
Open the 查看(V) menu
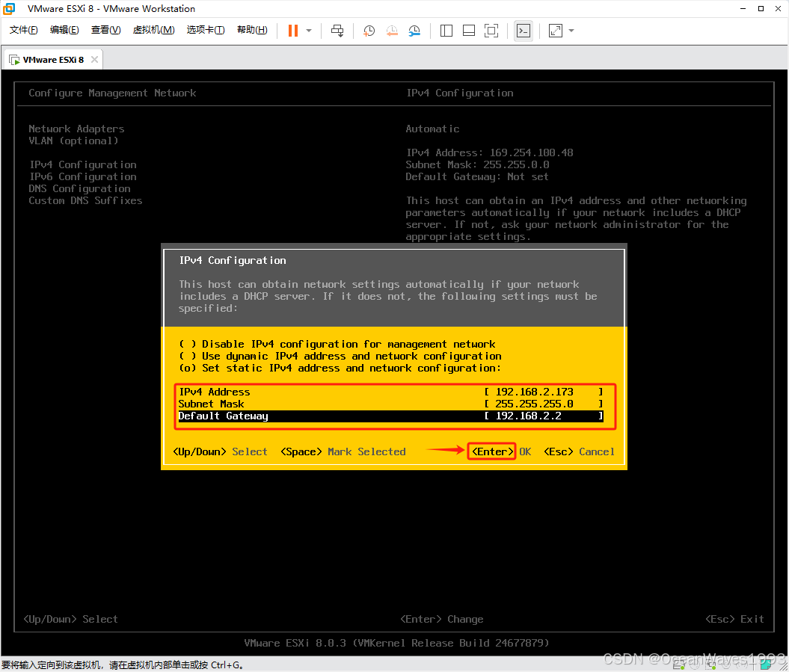click(x=105, y=30)
